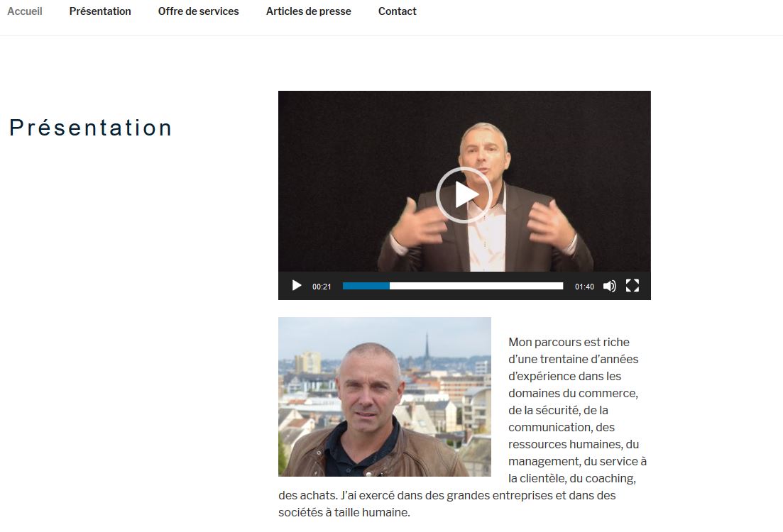This screenshot has width=783, height=532.
Task: Open the Accueil menu item
Action: tap(24, 11)
